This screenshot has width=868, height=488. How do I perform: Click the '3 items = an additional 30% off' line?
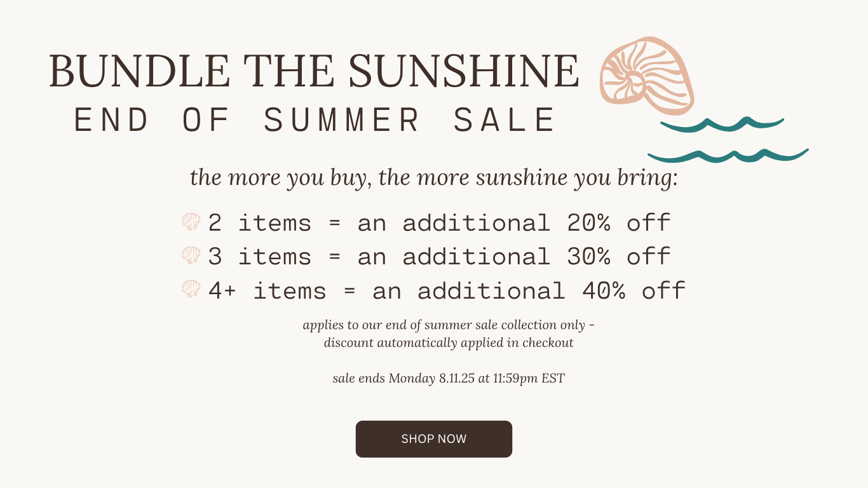[440, 257]
